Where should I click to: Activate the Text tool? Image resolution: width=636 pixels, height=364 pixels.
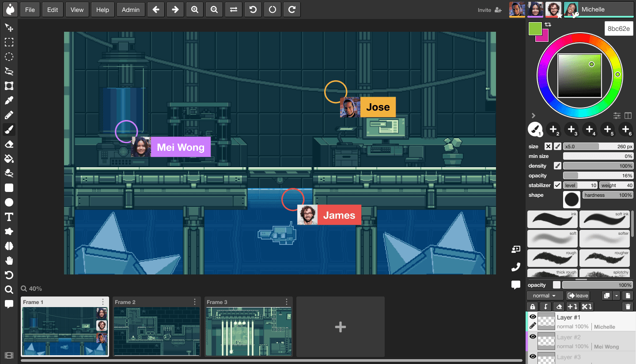click(9, 217)
